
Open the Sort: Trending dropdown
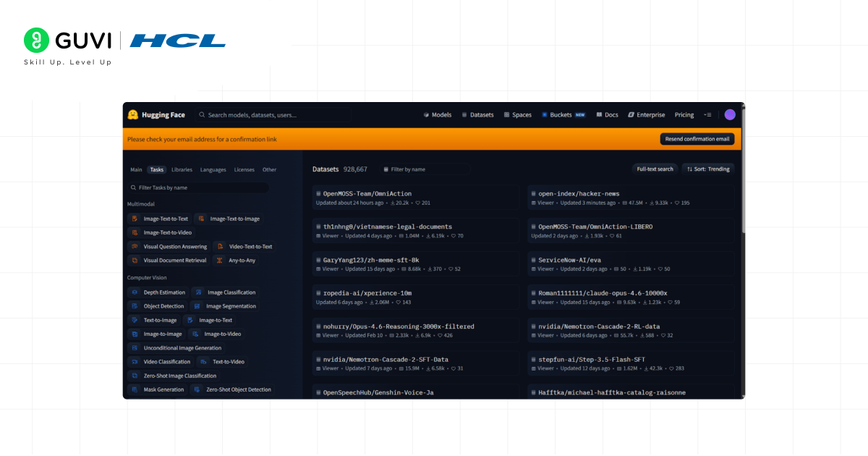click(708, 169)
